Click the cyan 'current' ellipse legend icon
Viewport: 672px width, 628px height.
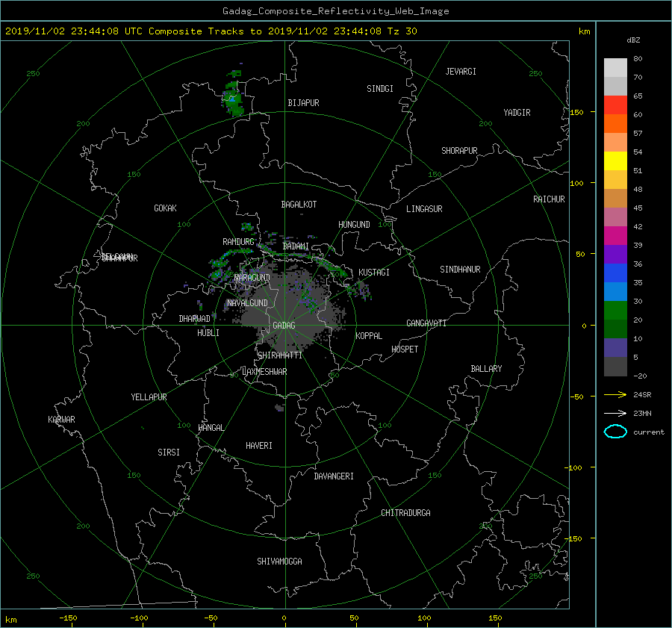[615, 432]
